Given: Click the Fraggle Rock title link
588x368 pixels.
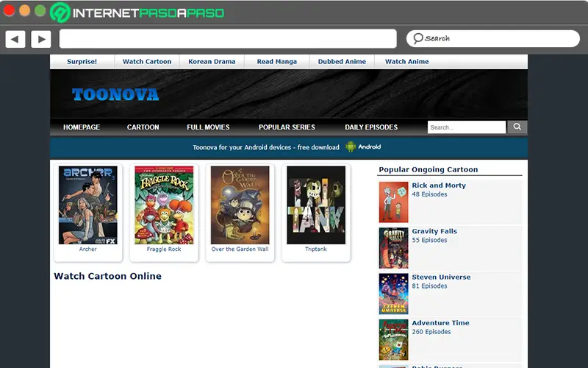Looking at the screenshot, I should [164, 249].
